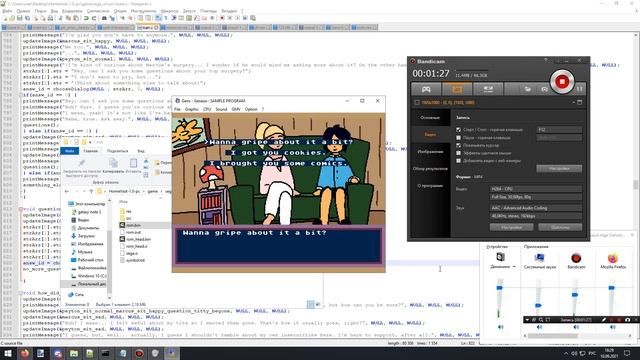This screenshot has width=640, height=360.
Task: Click the Paste button in Explorer ribbon
Action: coord(133,166)
